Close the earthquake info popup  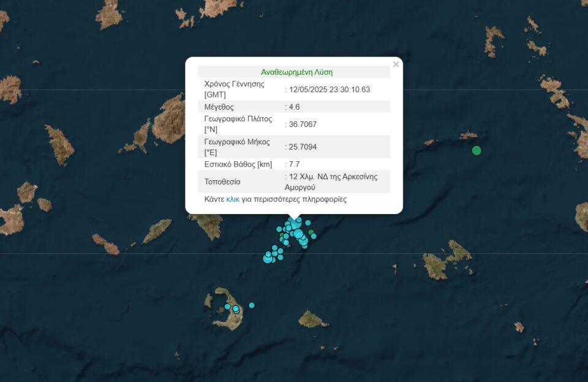click(396, 64)
